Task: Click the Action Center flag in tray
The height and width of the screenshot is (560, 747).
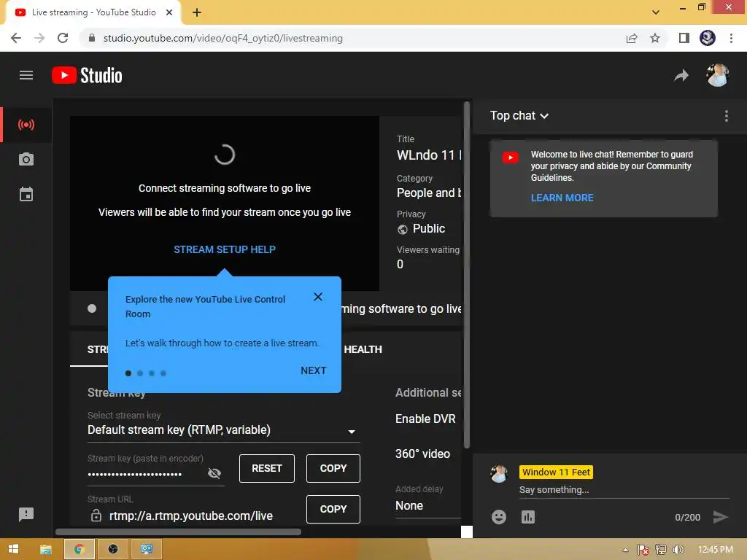Action: point(643,550)
